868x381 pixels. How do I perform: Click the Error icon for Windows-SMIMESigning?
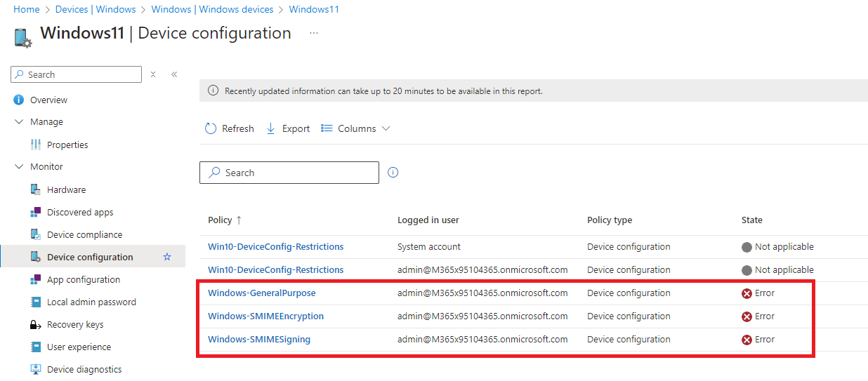[747, 340]
